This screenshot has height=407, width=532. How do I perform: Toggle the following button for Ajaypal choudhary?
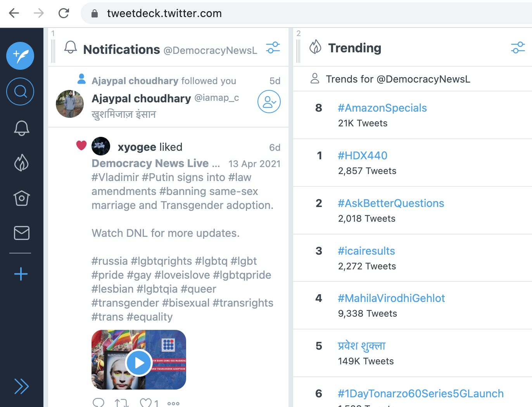tap(269, 102)
